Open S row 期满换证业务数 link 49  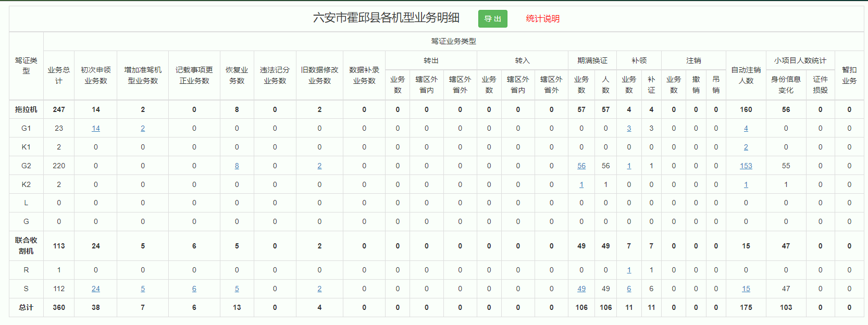click(x=581, y=289)
